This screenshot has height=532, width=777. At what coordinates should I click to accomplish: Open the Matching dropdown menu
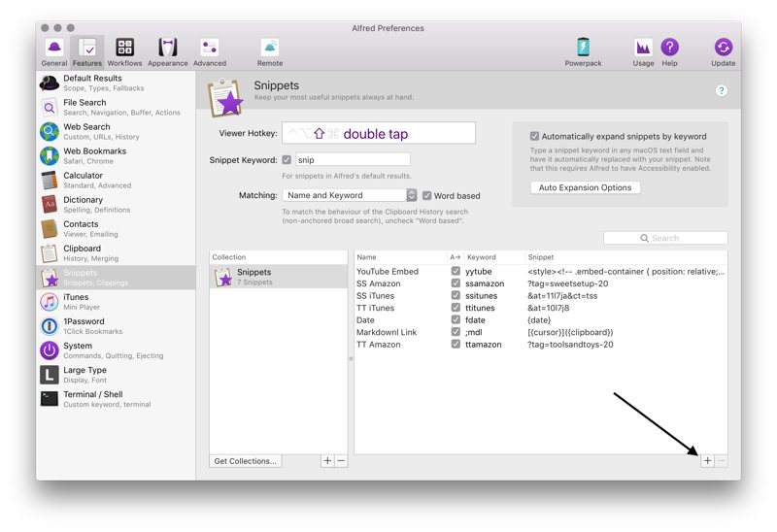350,195
